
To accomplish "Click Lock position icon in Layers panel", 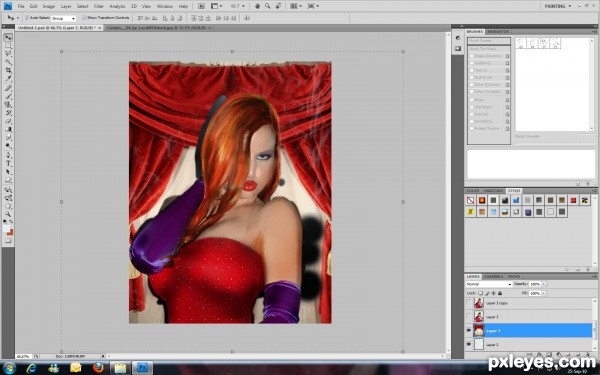I will [493, 293].
